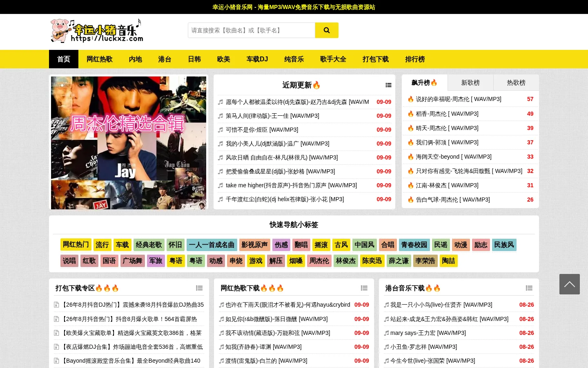Screen dimensions: 588x368
Task: Select the 薛之谦 tag
Action: [399, 261]
